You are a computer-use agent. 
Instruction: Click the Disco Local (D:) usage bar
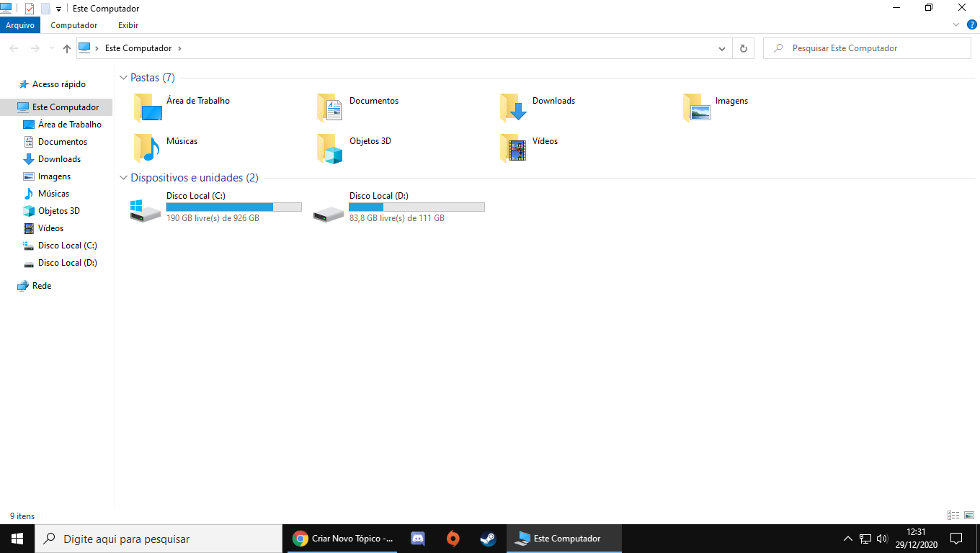pyautogui.click(x=416, y=207)
